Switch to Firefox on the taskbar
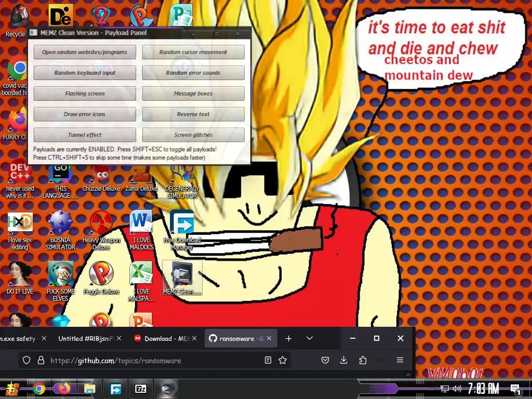The height and width of the screenshot is (399, 532). pyautogui.click(x=64, y=389)
